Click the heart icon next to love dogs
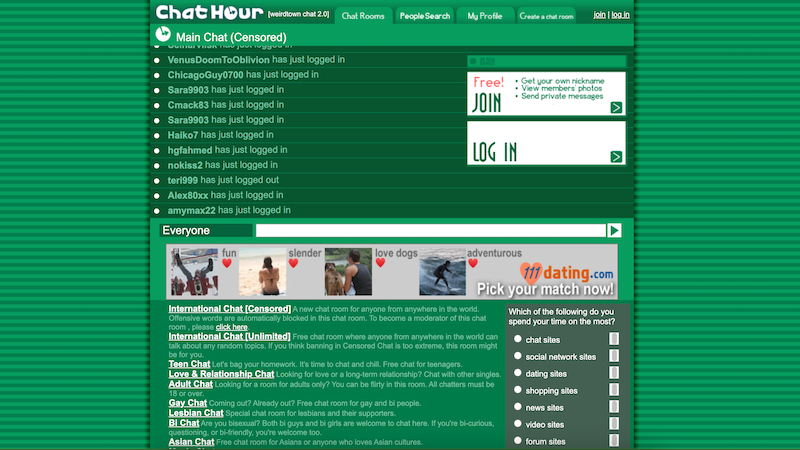 click(x=380, y=263)
